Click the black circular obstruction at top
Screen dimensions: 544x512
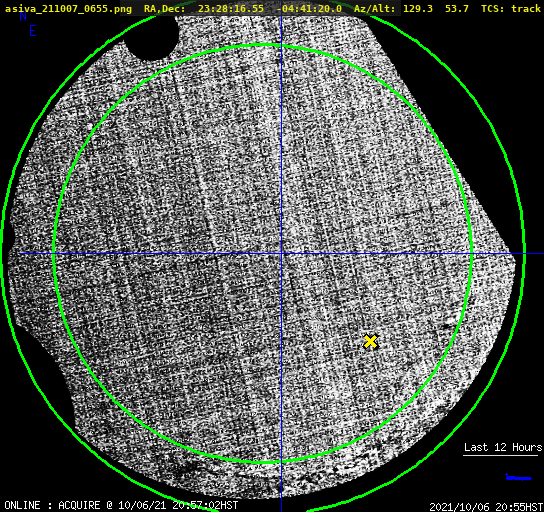tap(152, 36)
